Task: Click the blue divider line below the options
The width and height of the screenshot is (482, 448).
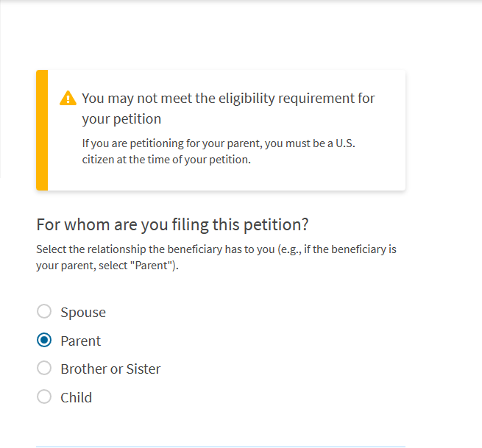Action: coord(221,447)
